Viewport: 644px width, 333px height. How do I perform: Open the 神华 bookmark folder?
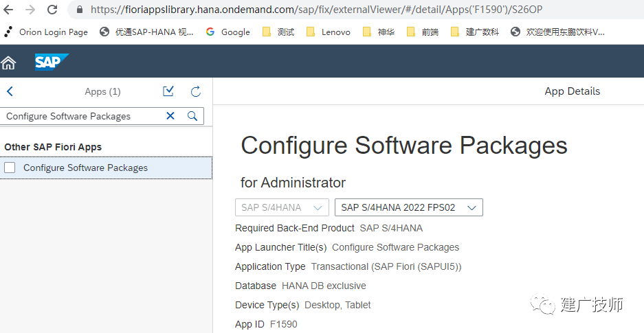tap(378, 32)
